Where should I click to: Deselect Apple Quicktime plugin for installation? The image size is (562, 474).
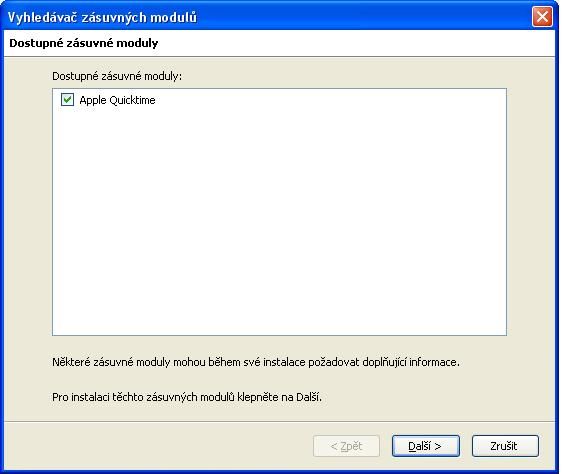tap(67, 100)
